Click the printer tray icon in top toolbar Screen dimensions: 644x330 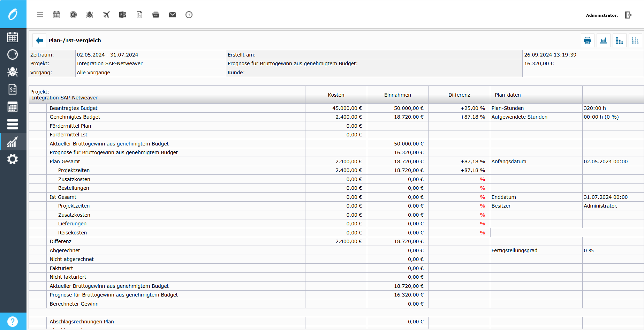click(156, 15)
